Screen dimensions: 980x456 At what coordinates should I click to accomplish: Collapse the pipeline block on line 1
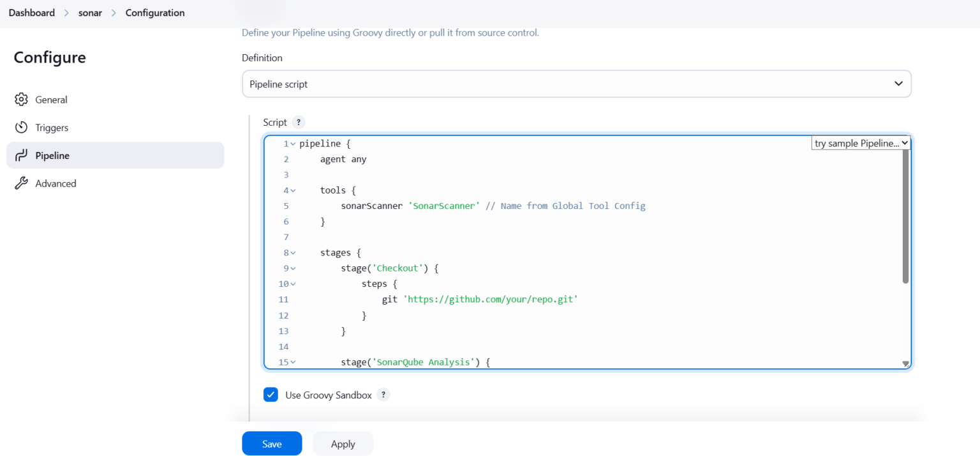tap(292, 143)
